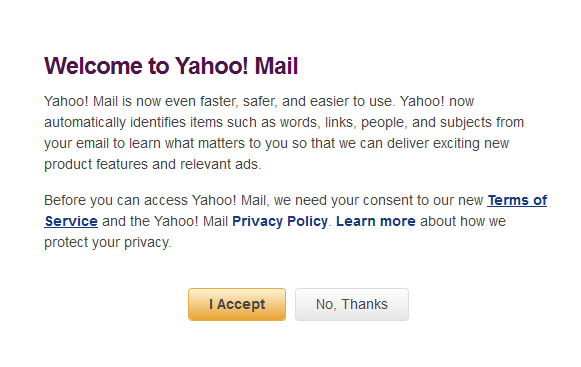The height and width of the screenshot is (367, 581).
Task: Open the Privacy Policy link
Action: coord(280,221)
